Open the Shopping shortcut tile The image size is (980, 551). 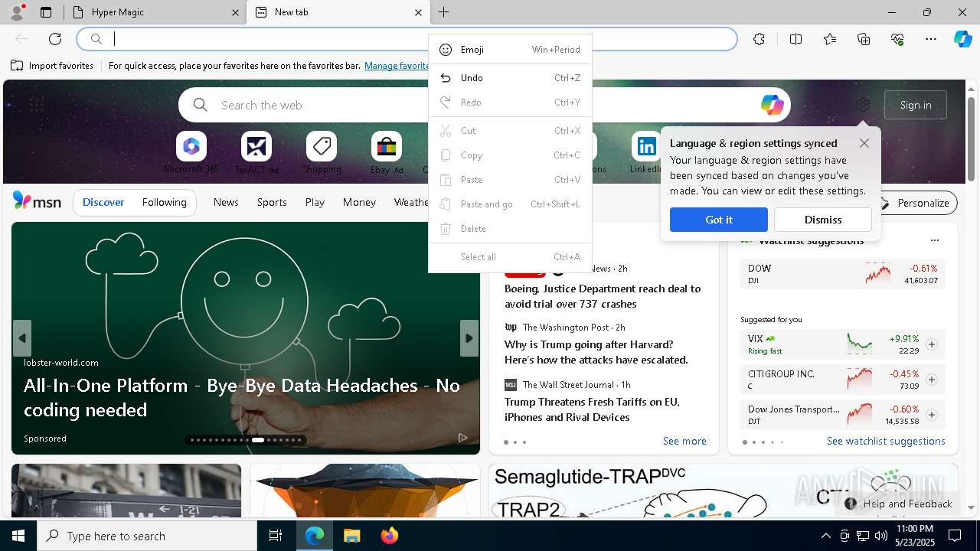pos(322,152)
